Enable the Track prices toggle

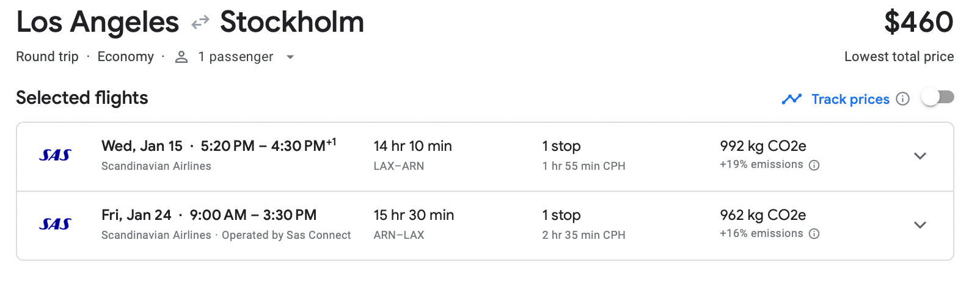pos(938,98)
